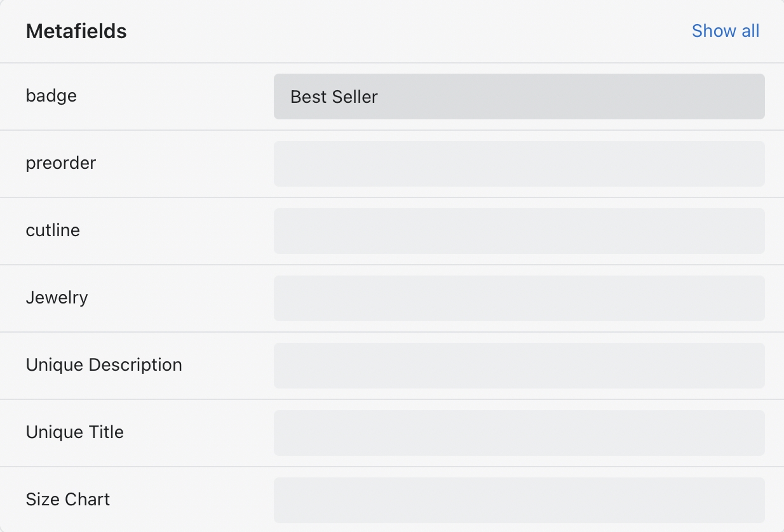Viewport: 784px width, 532px height.
Task: Click the Best Seller value text
Action: click(x=334, y=97)
